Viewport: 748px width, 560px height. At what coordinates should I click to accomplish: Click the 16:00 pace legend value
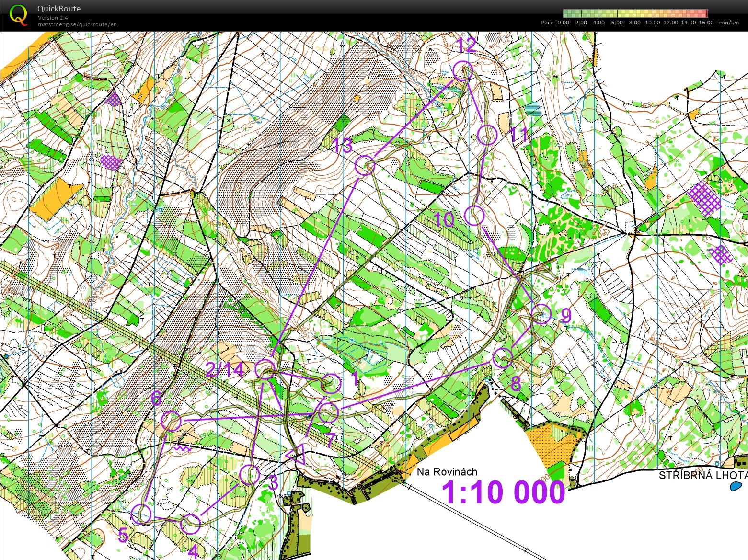(x=706, y=23)
